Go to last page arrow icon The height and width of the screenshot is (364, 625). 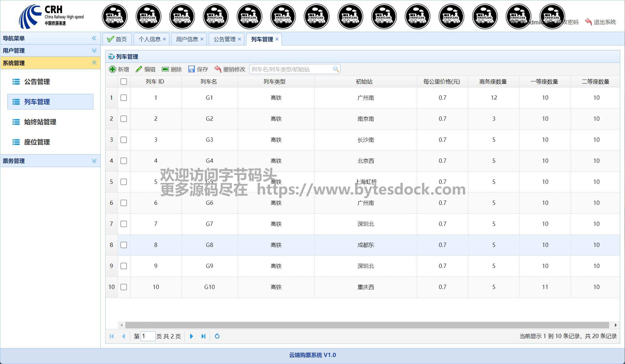coord(203,336)
